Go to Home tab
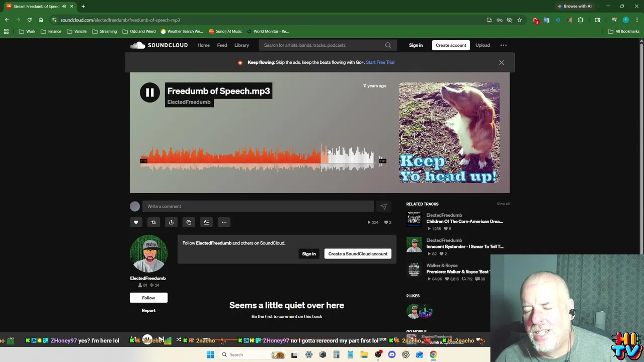Screen dimensions: 644x362 [203, 45]
